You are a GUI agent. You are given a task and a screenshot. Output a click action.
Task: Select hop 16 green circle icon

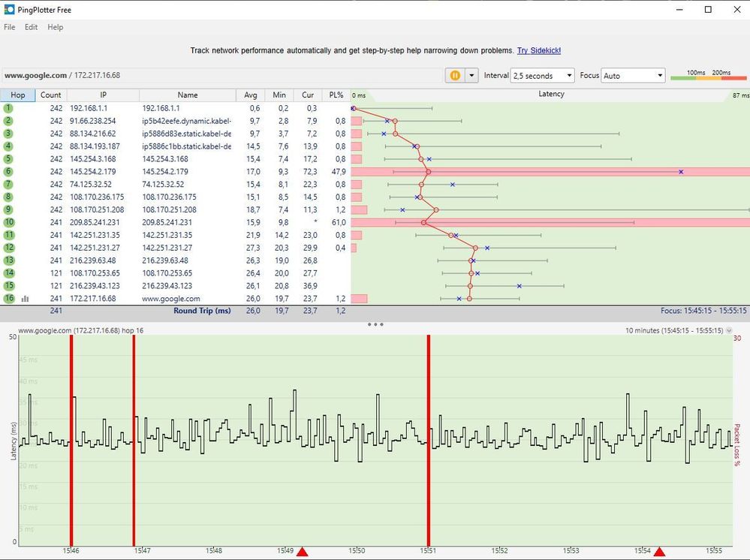[x=8, y=299]
